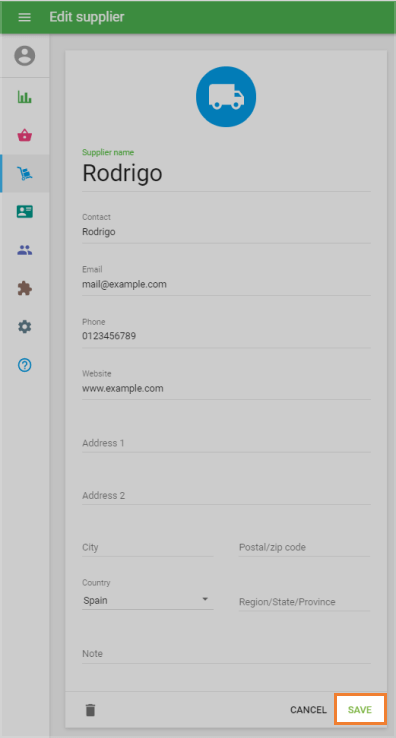Click the CANCEL button
This screenshot has height=738, width=396.
308,710
